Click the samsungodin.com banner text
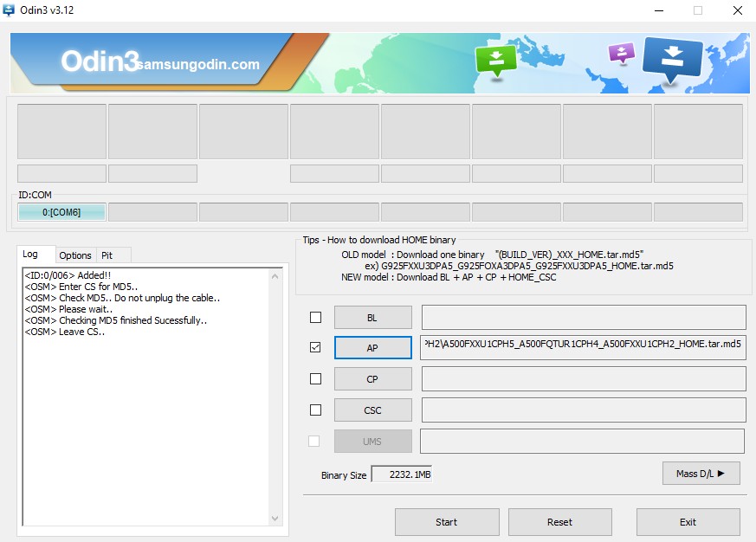 (x=198, y=64)
